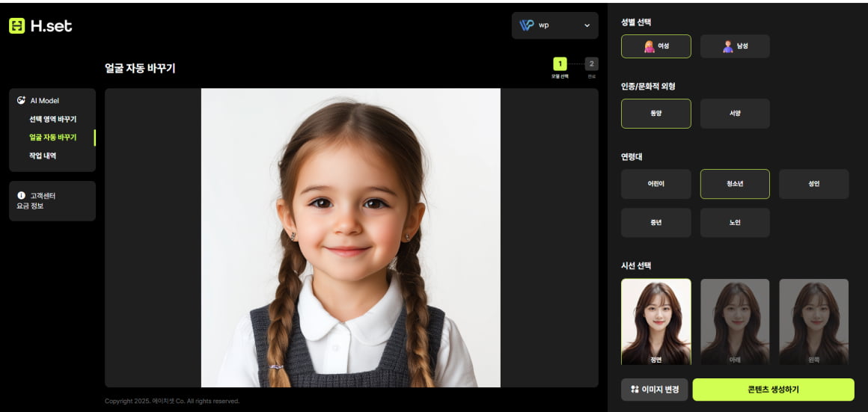Choose 동양 appearance option
Viewport: 868px width, 412px height.
(655, 114)
